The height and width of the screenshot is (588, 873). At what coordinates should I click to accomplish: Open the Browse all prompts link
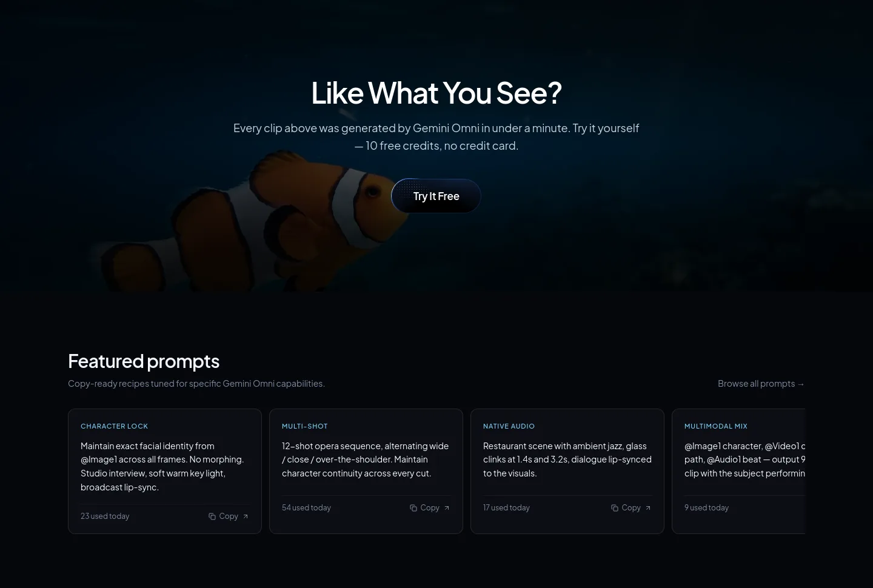761,383
